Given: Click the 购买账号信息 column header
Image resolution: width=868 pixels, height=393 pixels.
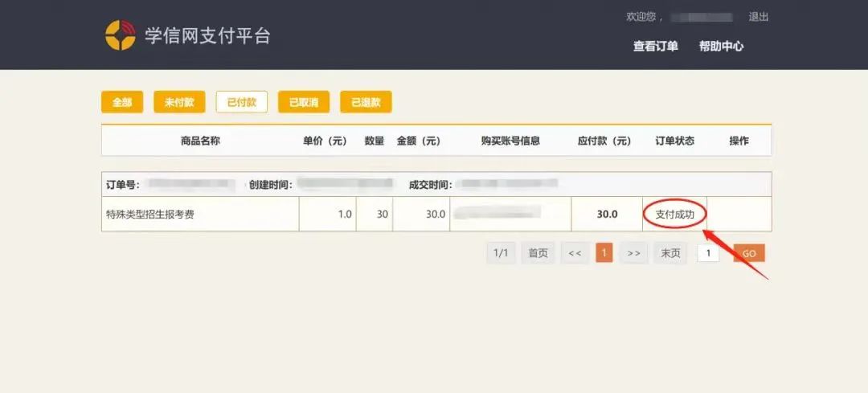Looking at the screenshot, I should click(510, 141).
